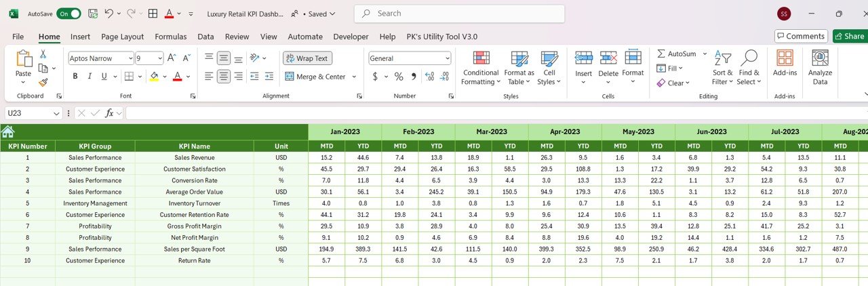The height and width of the screenshot is (286, 868).
Task: Click the Insert Function fx icon
Action: 109,113
